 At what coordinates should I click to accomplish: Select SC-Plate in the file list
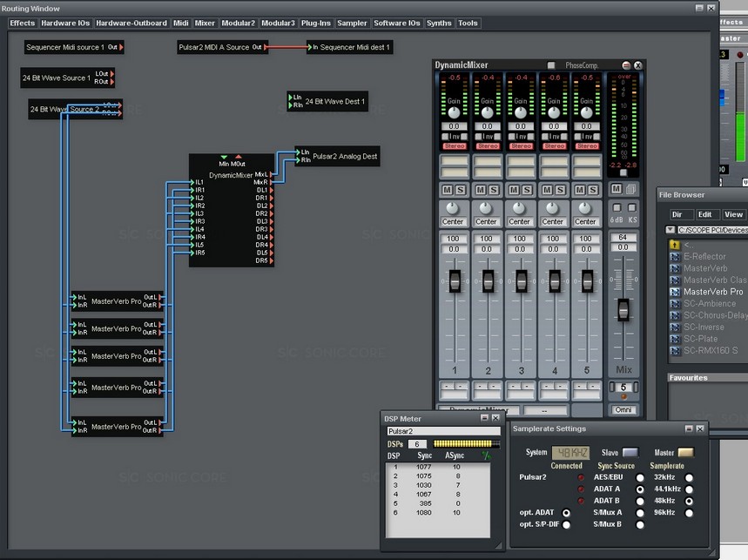(x=700, y=339)
